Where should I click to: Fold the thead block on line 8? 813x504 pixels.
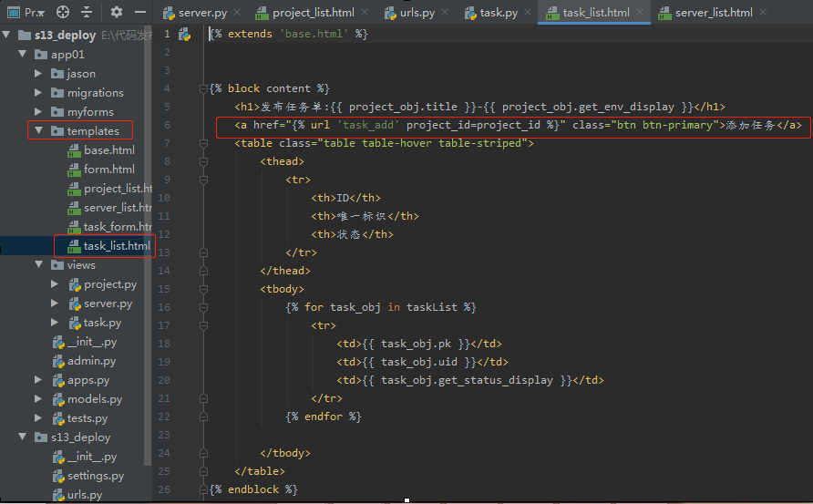click(x=202, y=161)
